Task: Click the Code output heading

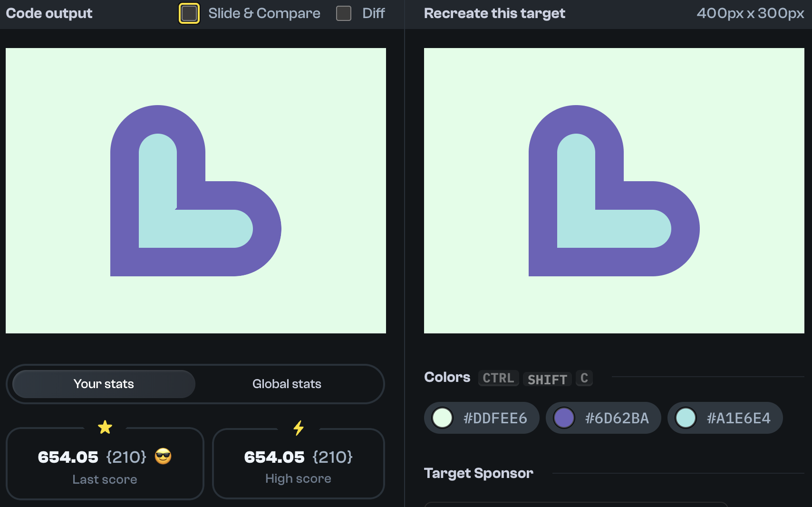Action: click(49, 13)
